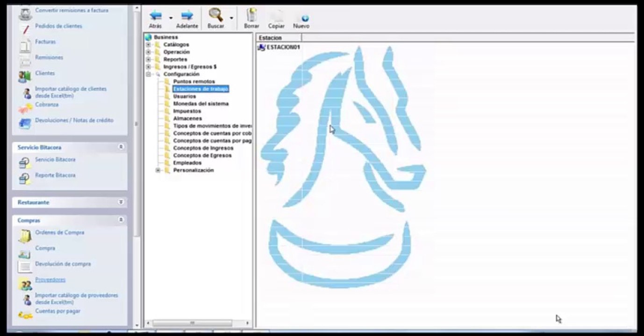
Task: Open the Devolución de compra link
Action: (63, 264)
